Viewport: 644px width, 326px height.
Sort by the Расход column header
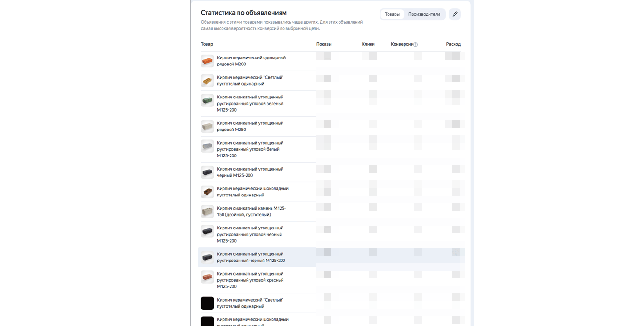453,44
